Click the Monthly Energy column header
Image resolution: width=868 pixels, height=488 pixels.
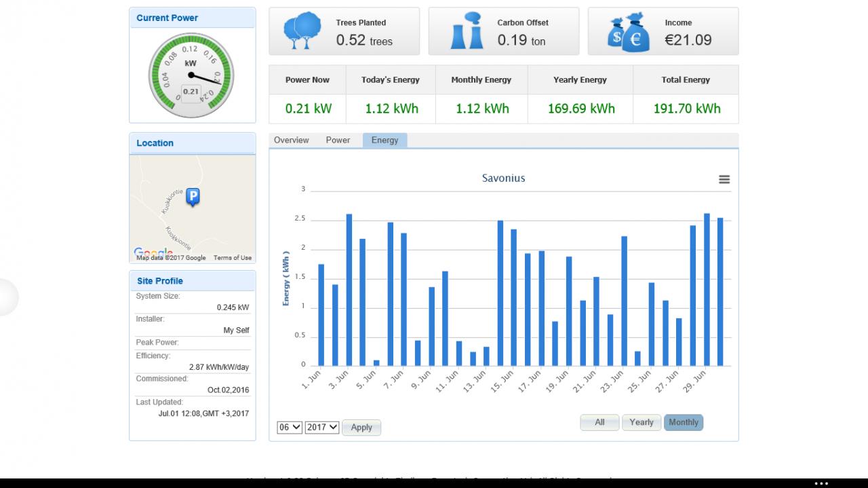(x=481, y=80)
